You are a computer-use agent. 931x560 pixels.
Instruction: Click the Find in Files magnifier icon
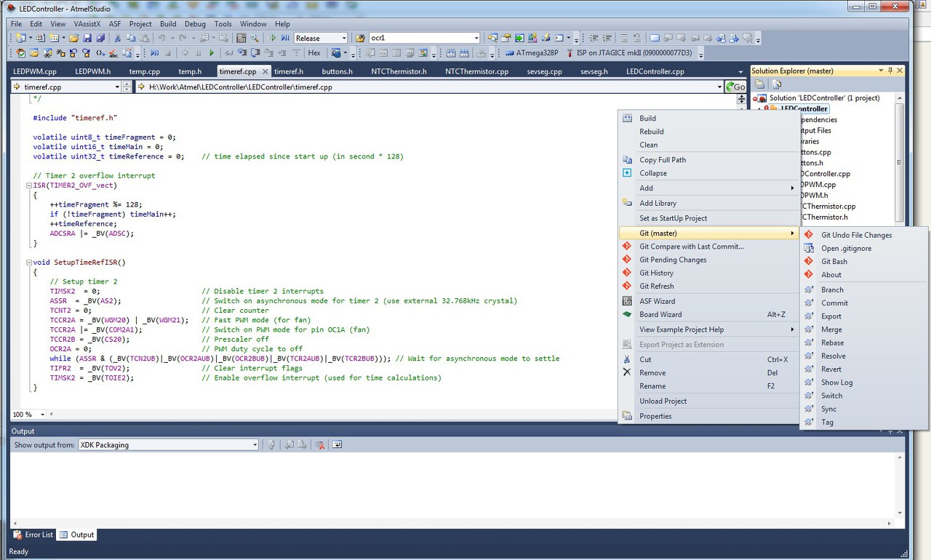coord(255,38)
